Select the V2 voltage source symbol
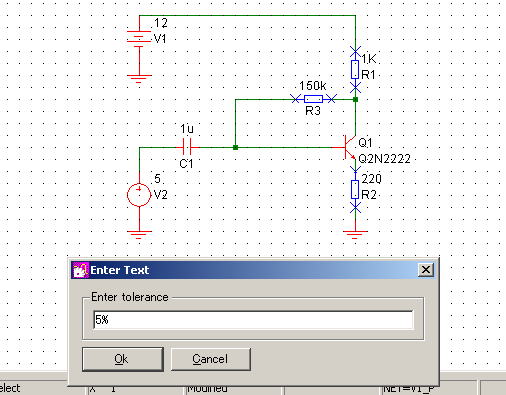The width and height of the screenshot is (506, 395). tap(139, 195)
